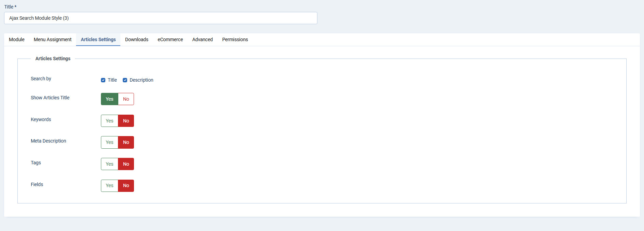The width and height of the screenshot is (644, 231).
Task: Select No for Fields option
Action: (x=126, y=186)
